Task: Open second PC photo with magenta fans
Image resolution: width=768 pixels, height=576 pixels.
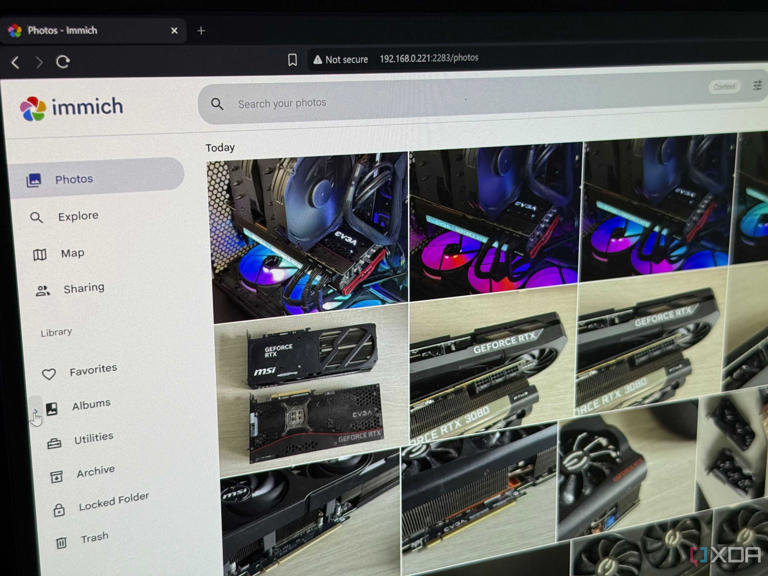Action: tap(496, 220)
